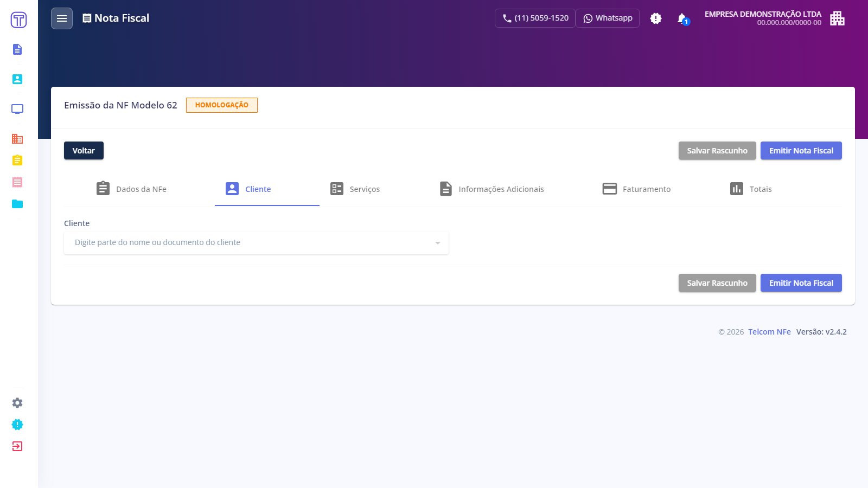Click the Nota Fiscal header title
868x488 pixels.
116,18
